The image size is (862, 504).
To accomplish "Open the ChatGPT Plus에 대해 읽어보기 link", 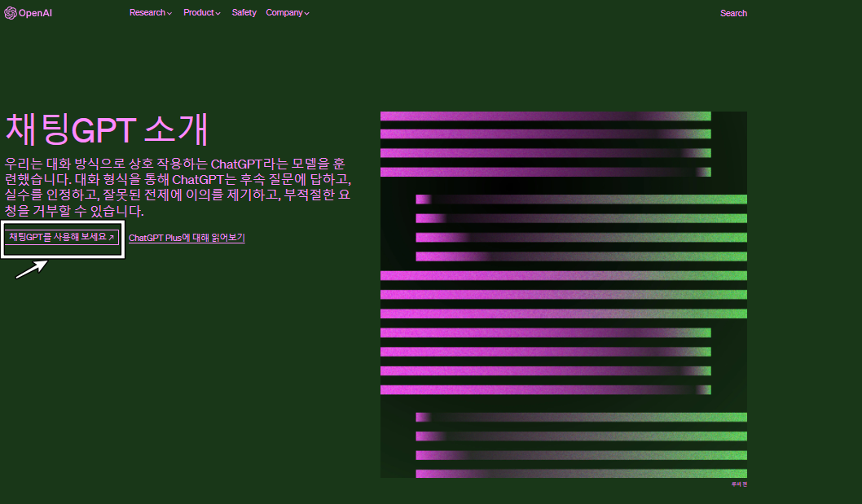I will coord(187,238).
